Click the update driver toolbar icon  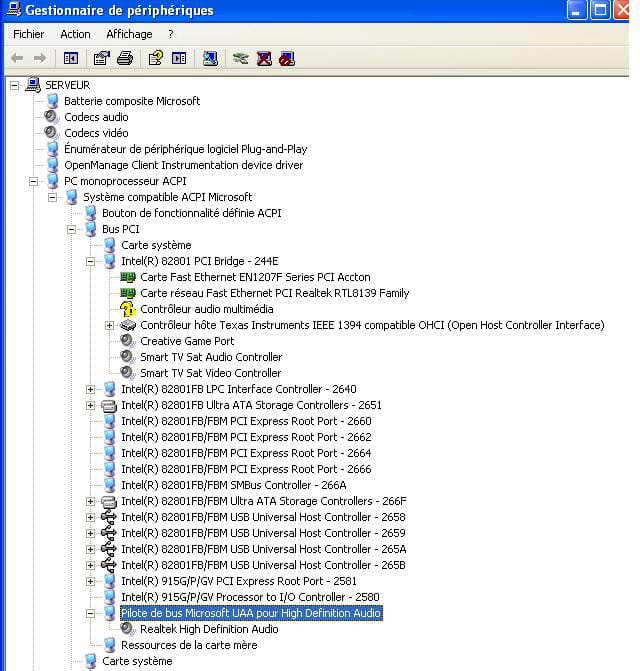pyautogui.click(x=241, y=58)
